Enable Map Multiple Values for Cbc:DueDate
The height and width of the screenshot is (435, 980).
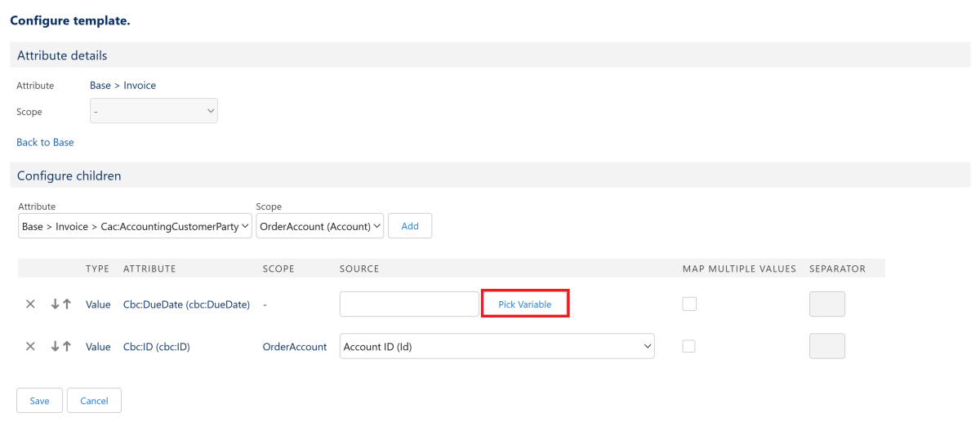click(x=689, y=304)
